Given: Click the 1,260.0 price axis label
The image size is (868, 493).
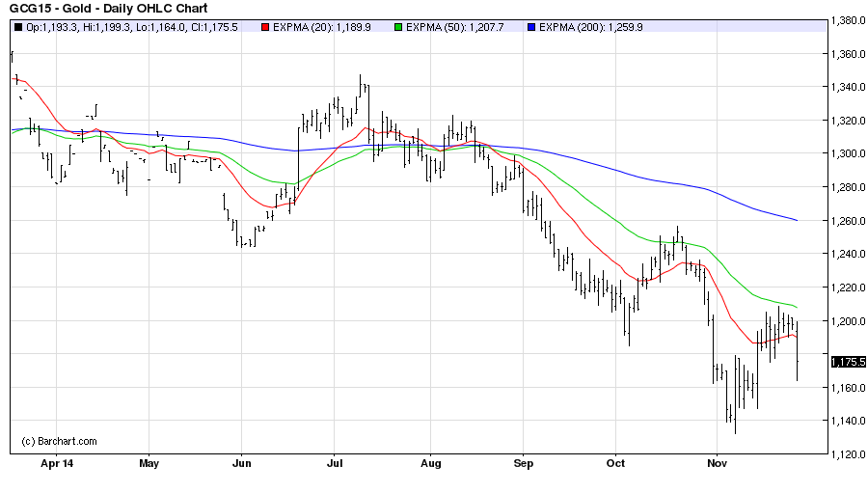Looking at the screenshot, I should click(848, 221).
